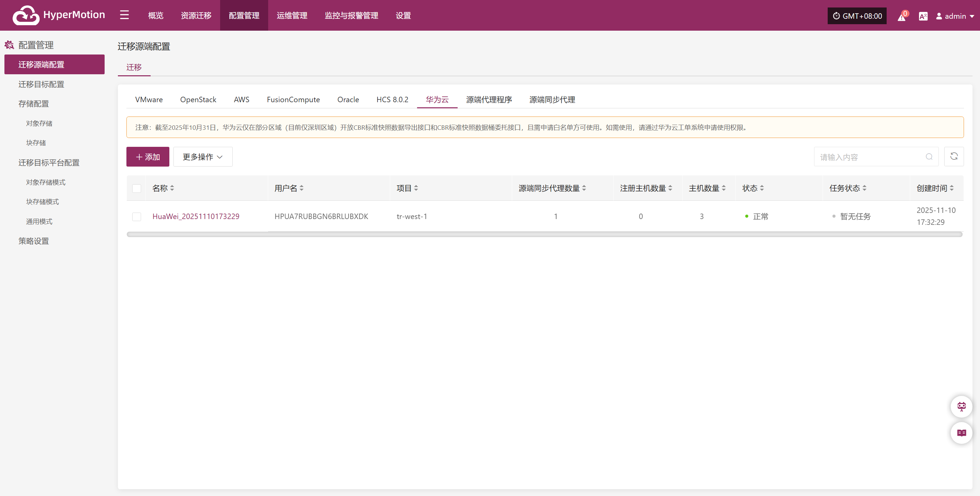Click the HyperMotion cloud logo

(x=26, y=15)
